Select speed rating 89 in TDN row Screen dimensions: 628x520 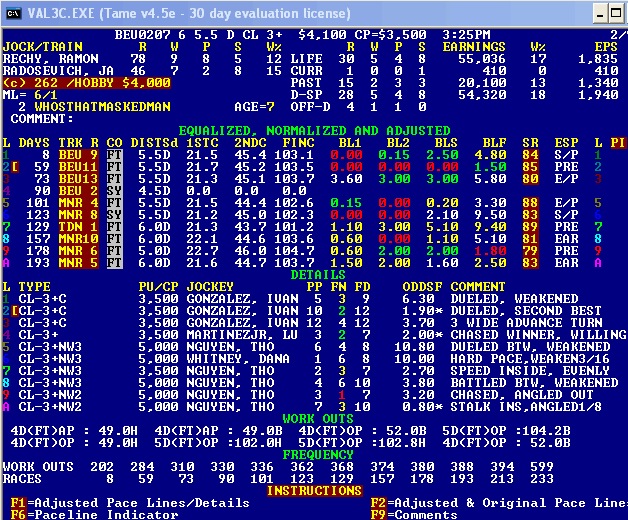(530, 227)
